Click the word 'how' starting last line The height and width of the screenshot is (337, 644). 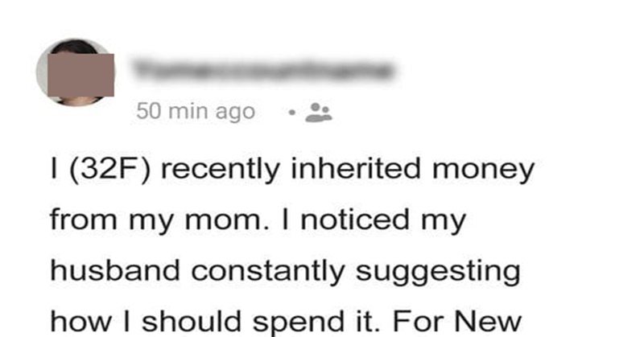click(x=81, y=322)
